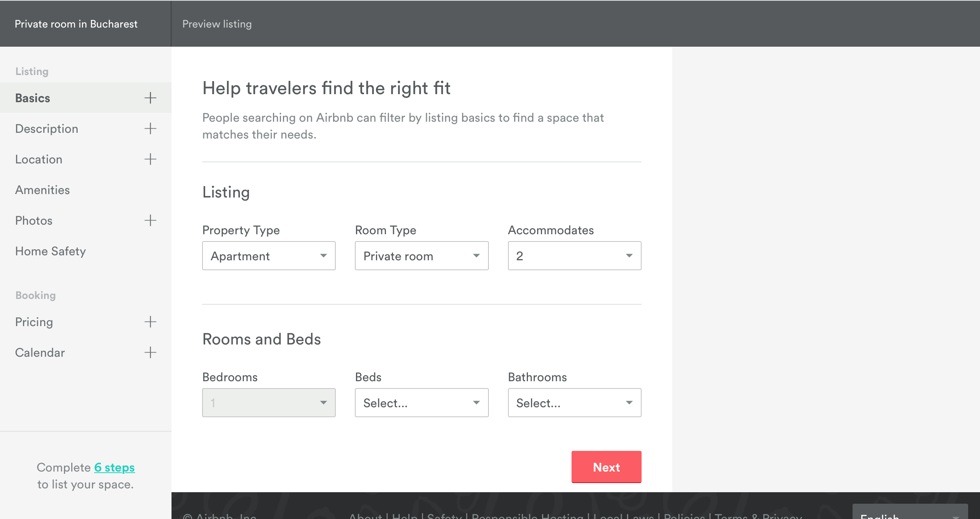
Task: Click the Private room in Bucharest title
Action: point(76,24)
